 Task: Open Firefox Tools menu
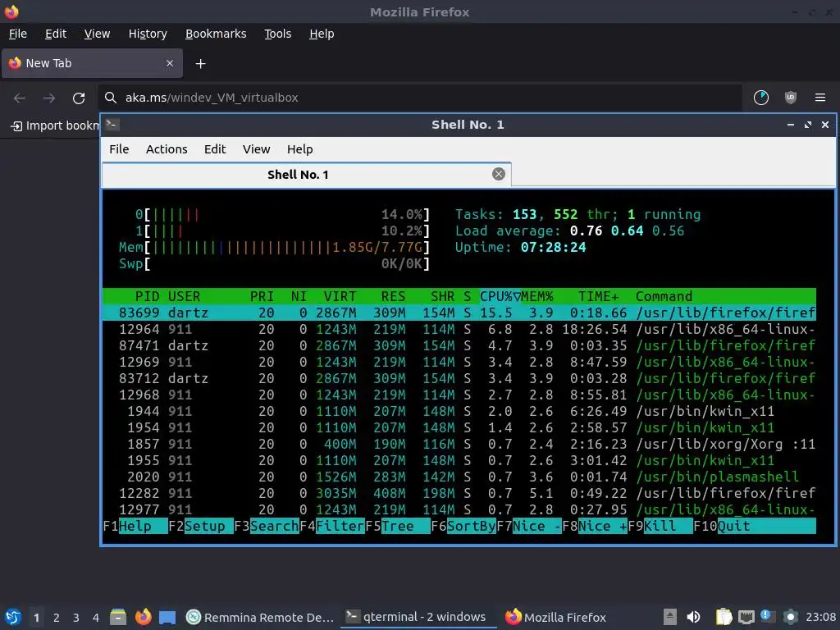click(277, 34)
